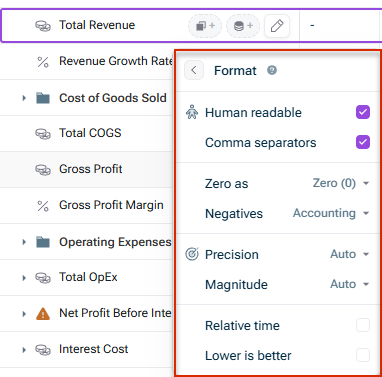
Task: Click the Zero as label
Action: [x=227, y=184]
